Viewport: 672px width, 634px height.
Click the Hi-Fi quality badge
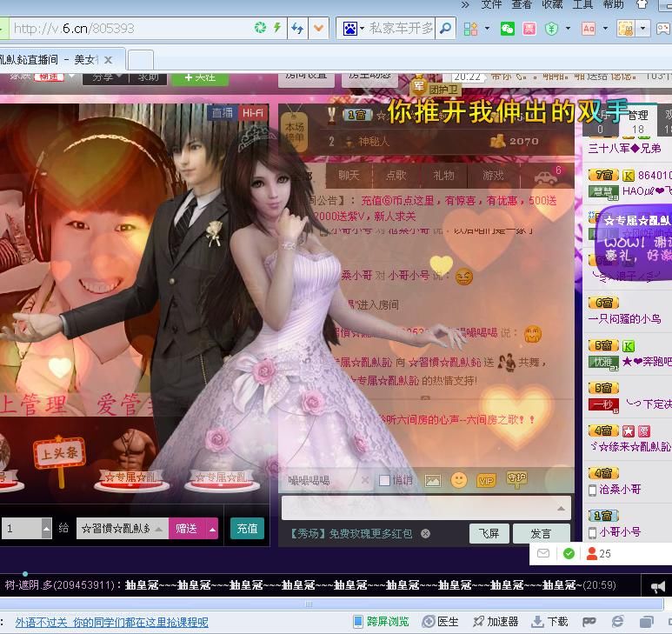click(252, 113)
